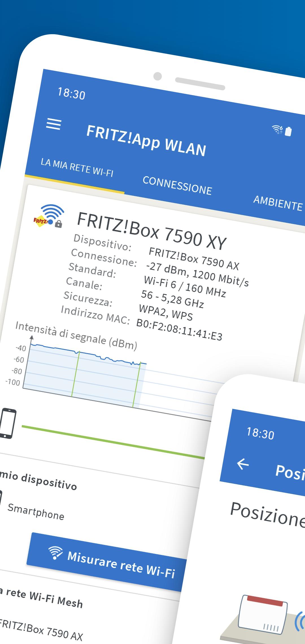The image size is (305, 644).
Task: Tap the Intensità di segnale (dBm) label
Action: pyautogui.click(x=76, y=336)
